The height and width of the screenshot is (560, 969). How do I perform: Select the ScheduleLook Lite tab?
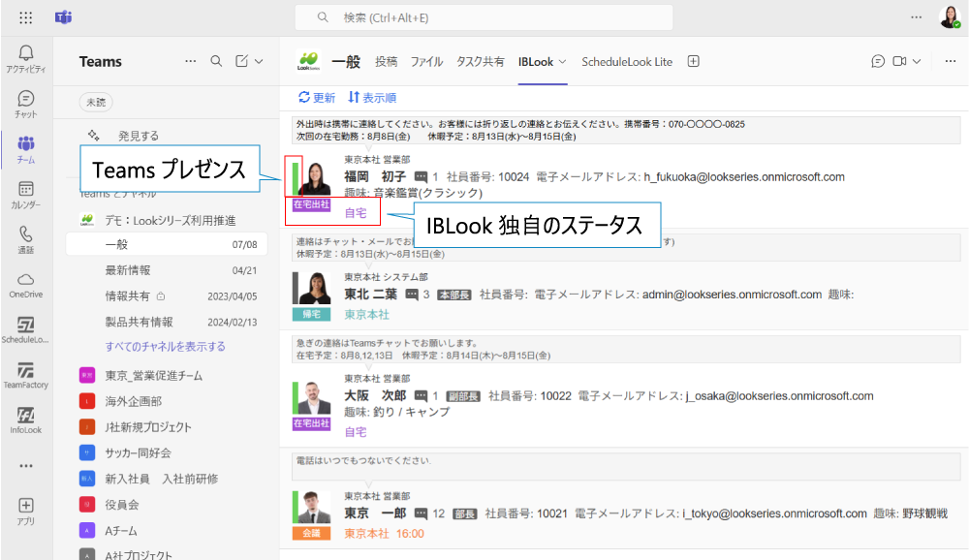[627, 62]
